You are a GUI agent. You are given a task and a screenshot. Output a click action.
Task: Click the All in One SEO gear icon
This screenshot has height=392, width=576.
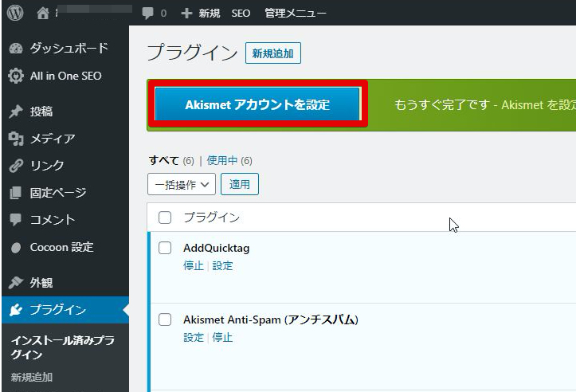(16, 76)
